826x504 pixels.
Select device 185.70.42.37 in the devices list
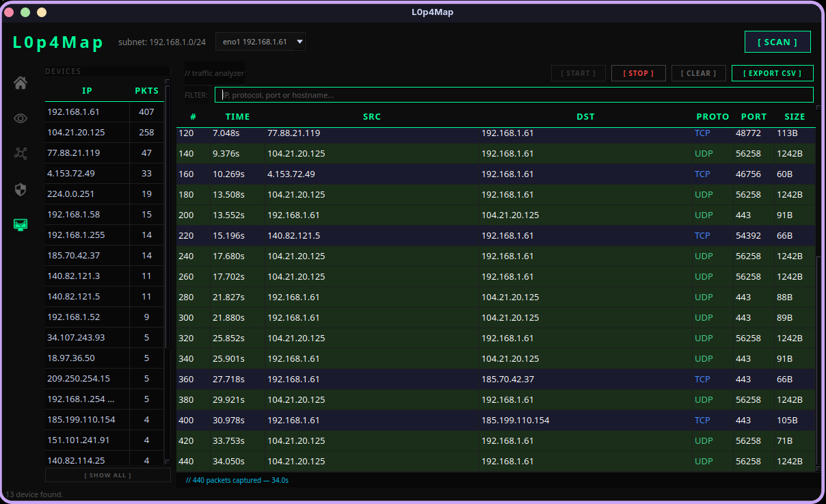(x=105, y=255)
